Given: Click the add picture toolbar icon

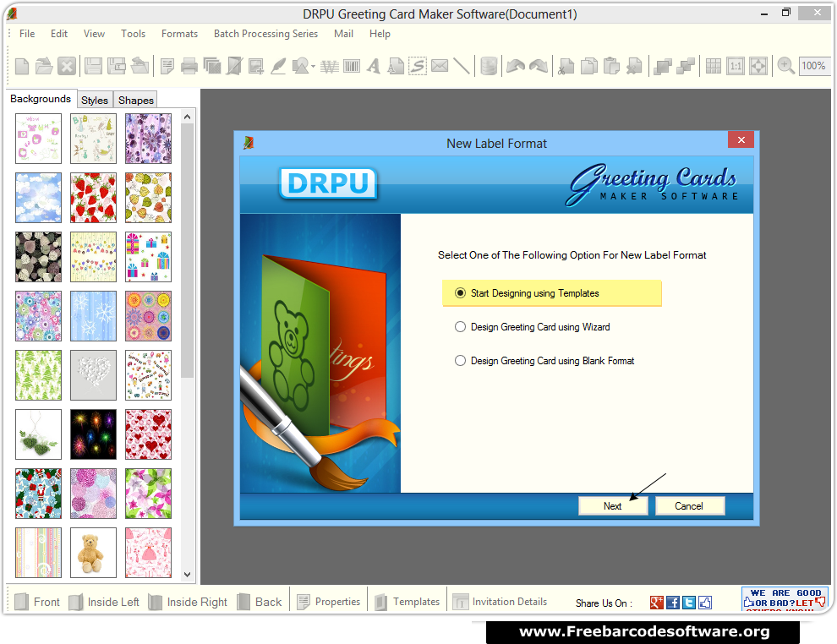Looking at the screenshot, I should coord(255,66).
